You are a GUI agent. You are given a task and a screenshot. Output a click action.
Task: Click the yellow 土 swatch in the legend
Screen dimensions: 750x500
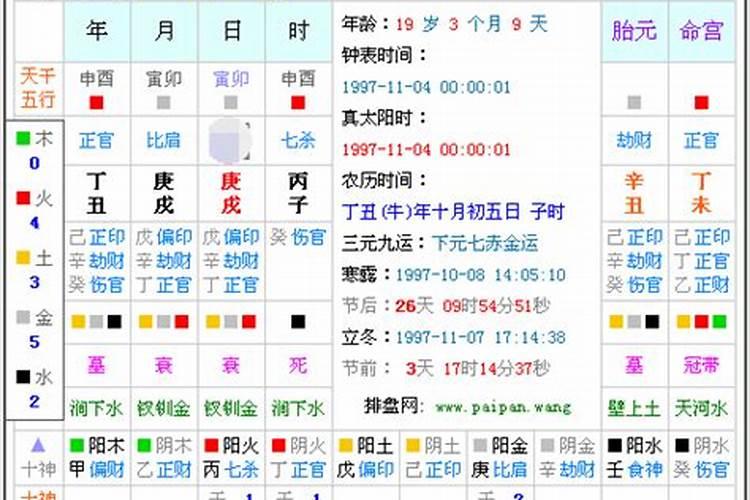(23, 257)
